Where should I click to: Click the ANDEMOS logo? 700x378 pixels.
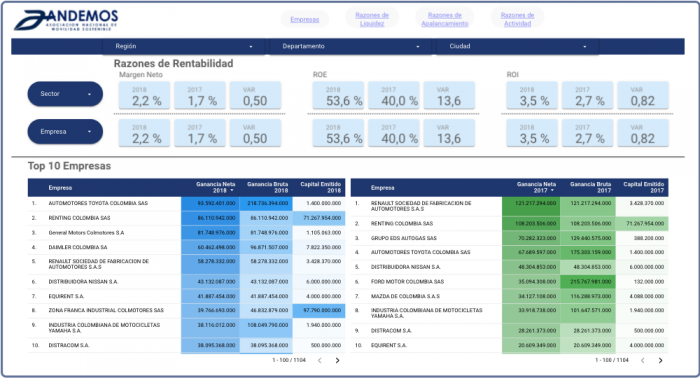(x=66, y=21)
